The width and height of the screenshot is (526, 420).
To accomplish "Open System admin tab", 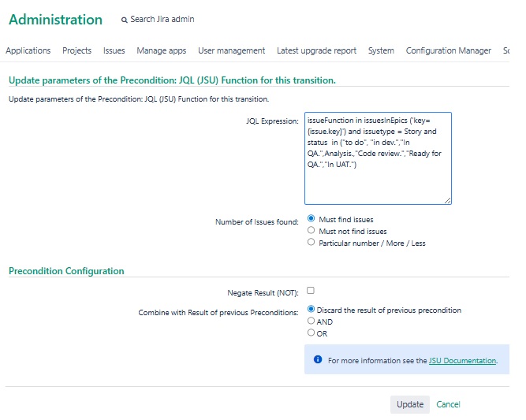I will click(381, 50).
